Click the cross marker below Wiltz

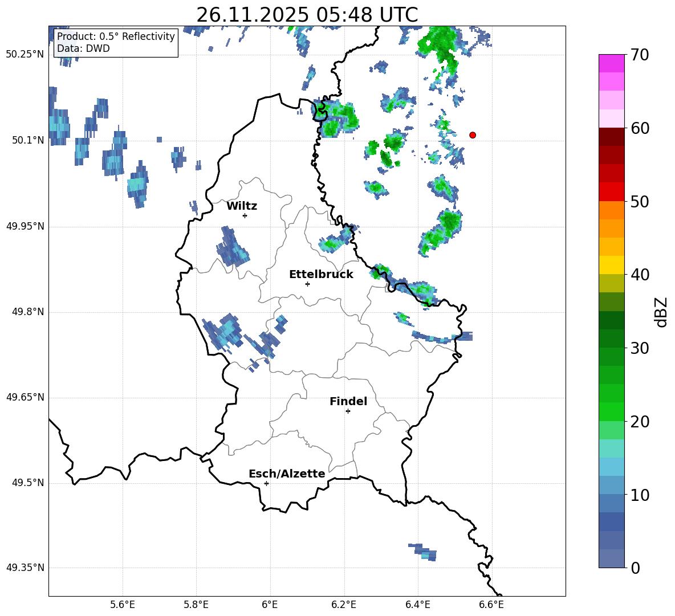245,215
